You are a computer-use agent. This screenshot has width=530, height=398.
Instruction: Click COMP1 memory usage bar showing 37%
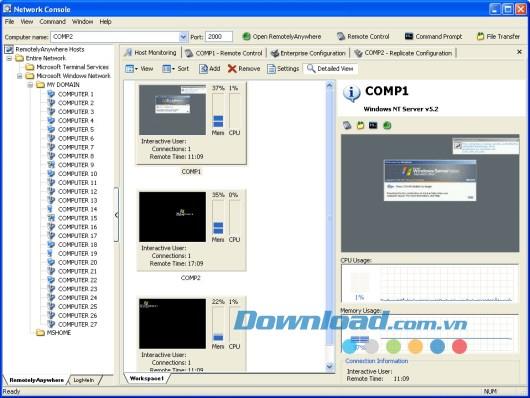(218, 111)
